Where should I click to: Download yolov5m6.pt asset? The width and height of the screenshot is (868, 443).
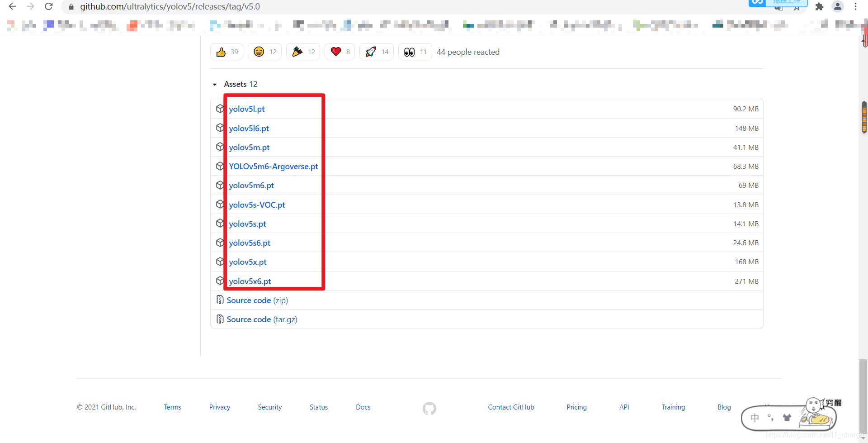[x=251, y=186]
